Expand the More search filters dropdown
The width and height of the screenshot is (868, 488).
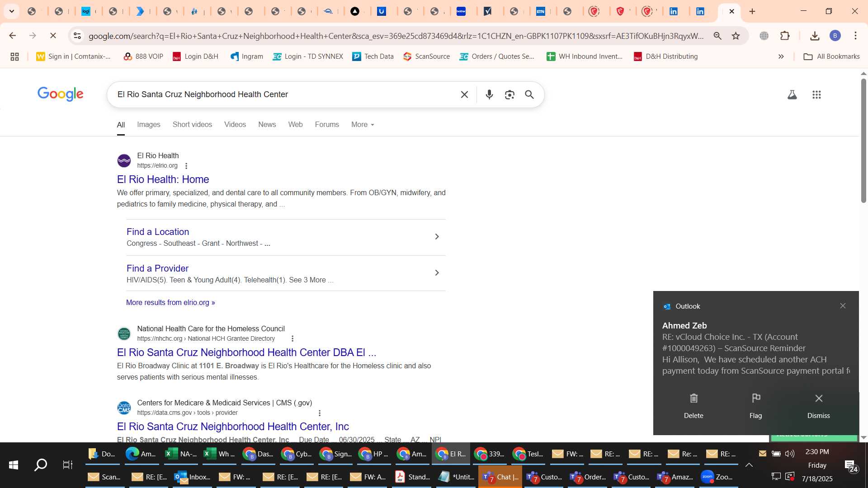point(363,125)
